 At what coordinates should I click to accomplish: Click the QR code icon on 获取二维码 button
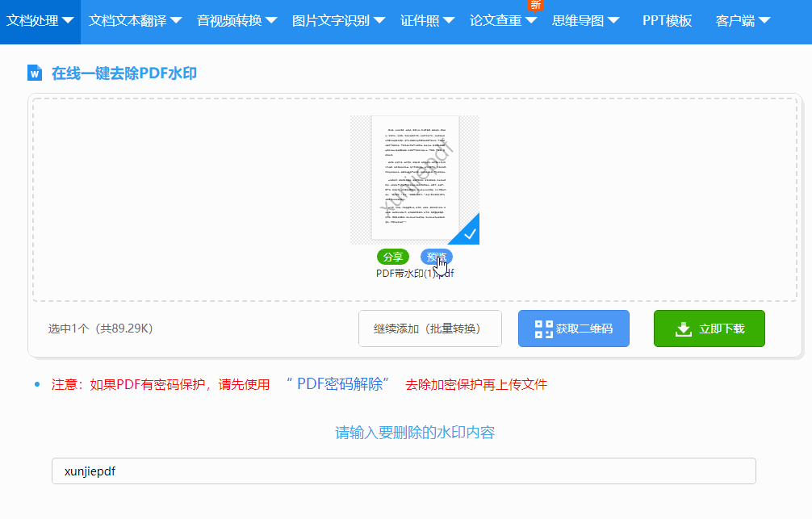[x=544, y=328]
